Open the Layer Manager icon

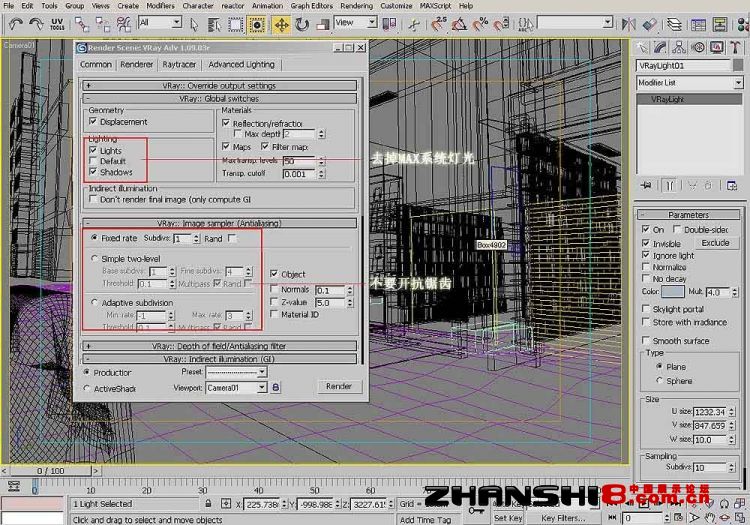(x=674, y=24)
